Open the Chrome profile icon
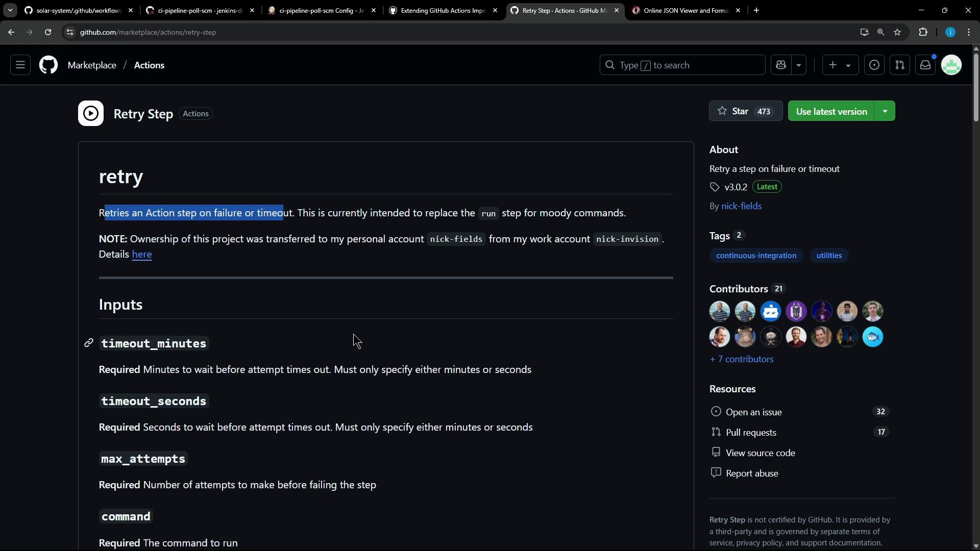The height and width of the screenshot is (551, 980). point(950,32)
